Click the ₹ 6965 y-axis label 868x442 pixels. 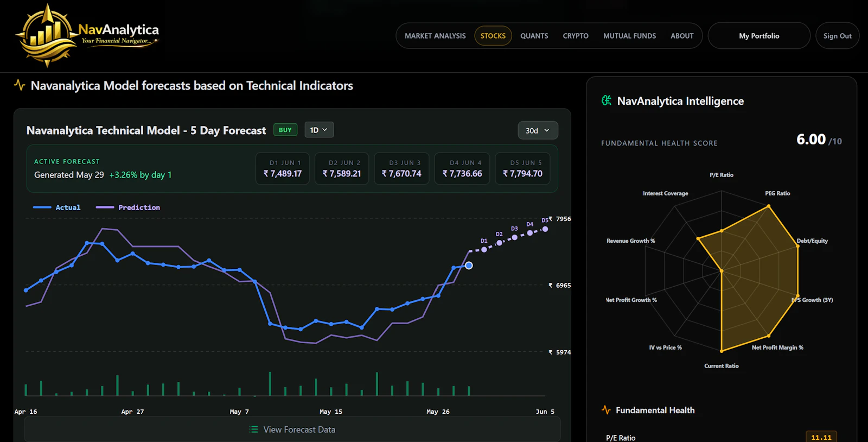560,285
